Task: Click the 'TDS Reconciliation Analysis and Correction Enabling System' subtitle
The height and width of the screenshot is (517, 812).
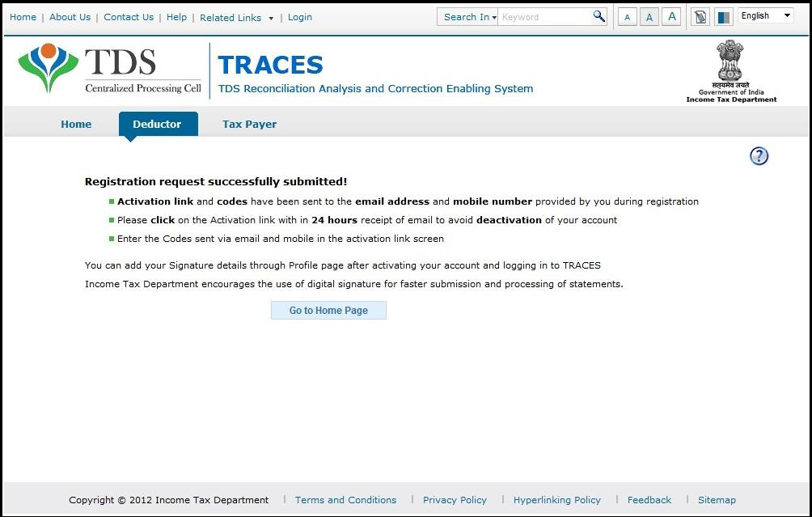Action: tap(375, 88)
